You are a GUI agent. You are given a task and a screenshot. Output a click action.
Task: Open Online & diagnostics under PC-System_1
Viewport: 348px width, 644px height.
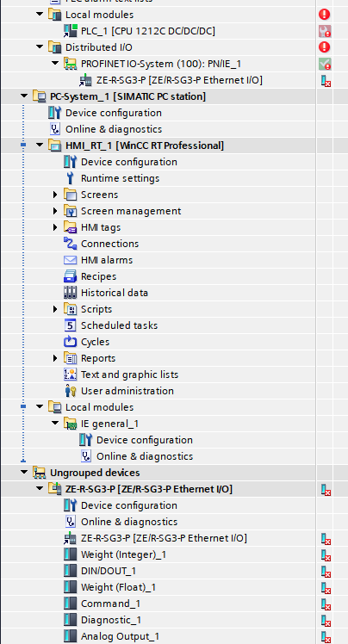point(114,129)
